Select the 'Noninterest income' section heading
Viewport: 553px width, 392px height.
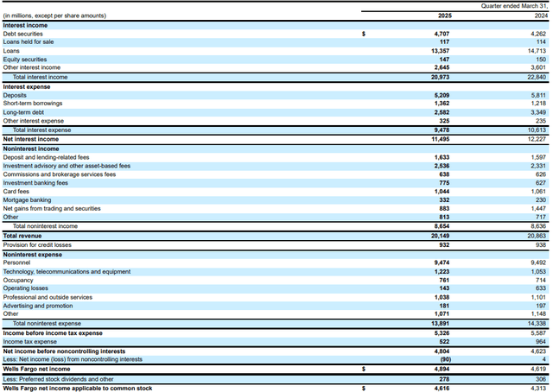tap(31, 149)
